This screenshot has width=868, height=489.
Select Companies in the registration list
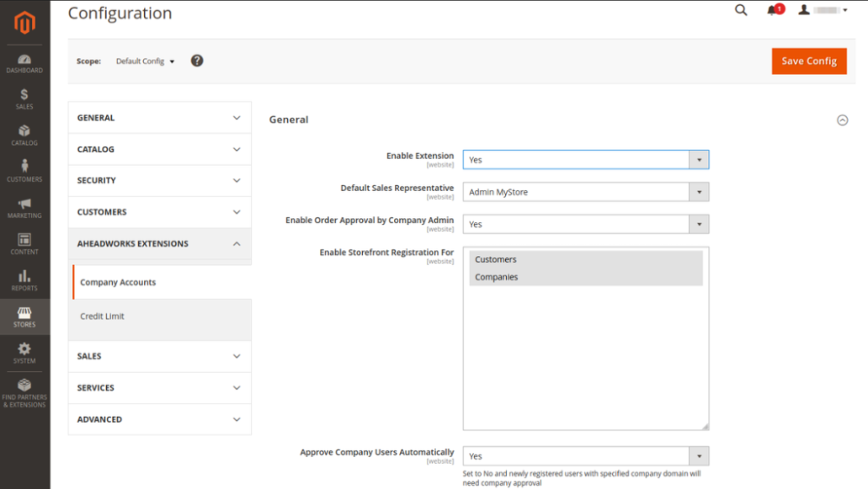[x=586, y=277]
